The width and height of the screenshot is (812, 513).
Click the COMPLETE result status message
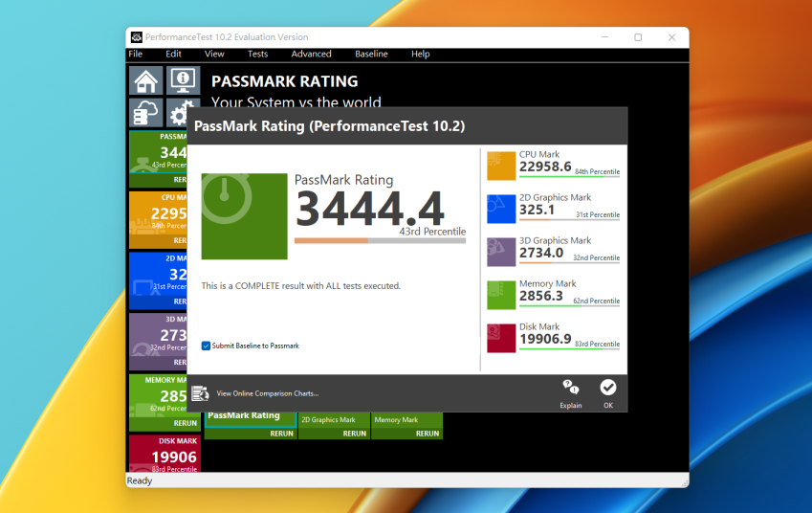coord(301,286)
